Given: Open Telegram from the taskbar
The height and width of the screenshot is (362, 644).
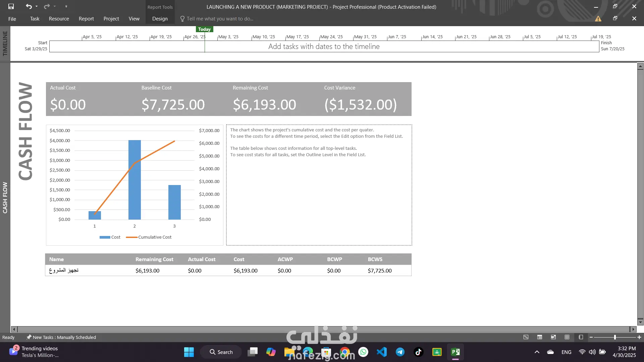Looking at the screenshot, I should (x=400, y=352).
